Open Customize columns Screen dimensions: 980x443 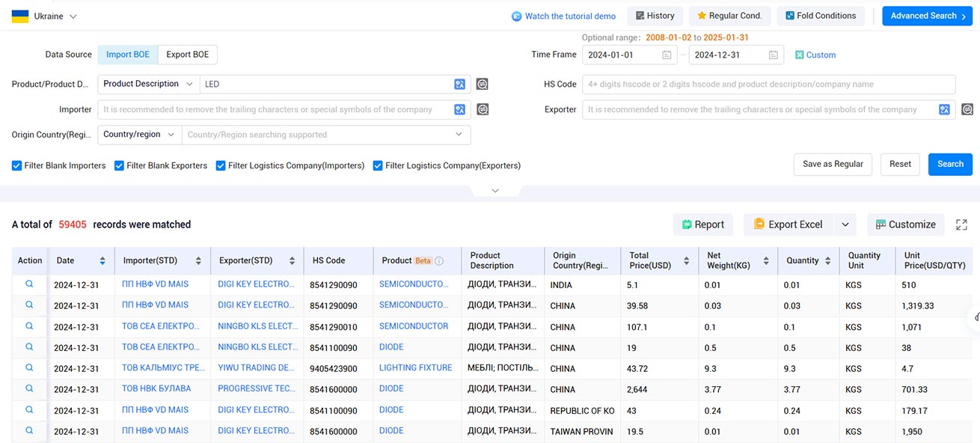906,224
